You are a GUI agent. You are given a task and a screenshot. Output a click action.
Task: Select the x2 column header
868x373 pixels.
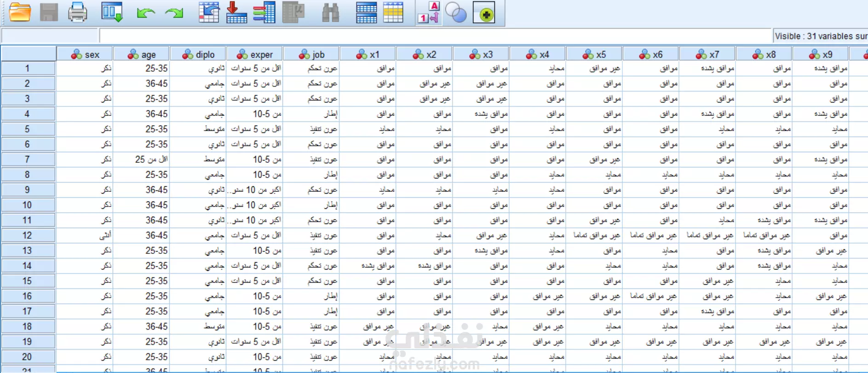pos(425,54)
